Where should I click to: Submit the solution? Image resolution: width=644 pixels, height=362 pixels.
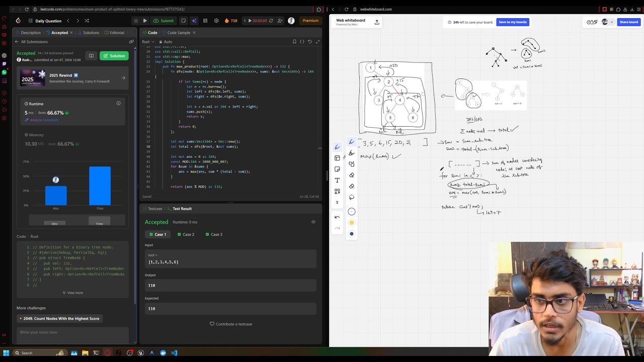pyautogui.click(x=164, y=21)
